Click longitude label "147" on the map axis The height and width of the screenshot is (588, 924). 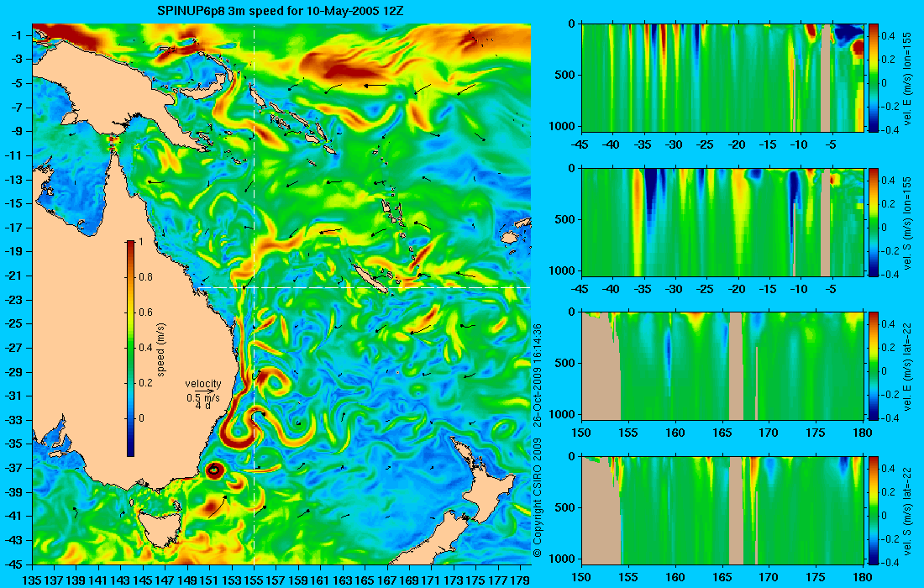pos(165,580)
